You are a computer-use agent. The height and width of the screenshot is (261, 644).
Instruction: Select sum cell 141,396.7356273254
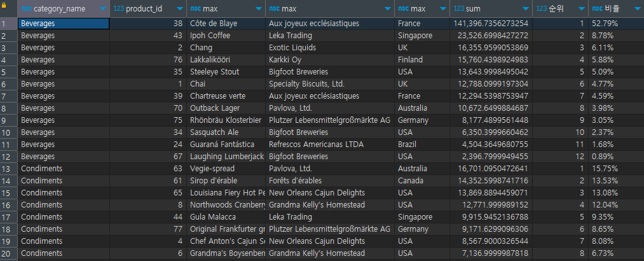pos(491,24)
